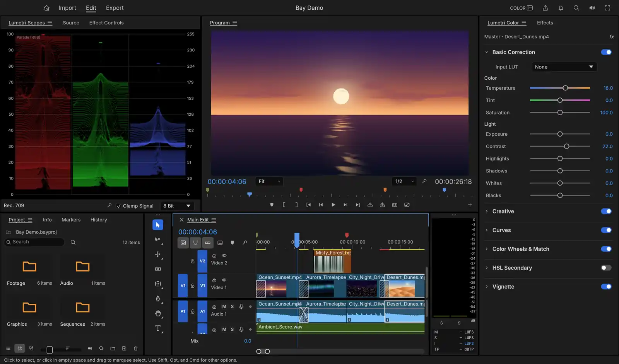Open the 1/2 playback resolution dropdown

(404, 181)
